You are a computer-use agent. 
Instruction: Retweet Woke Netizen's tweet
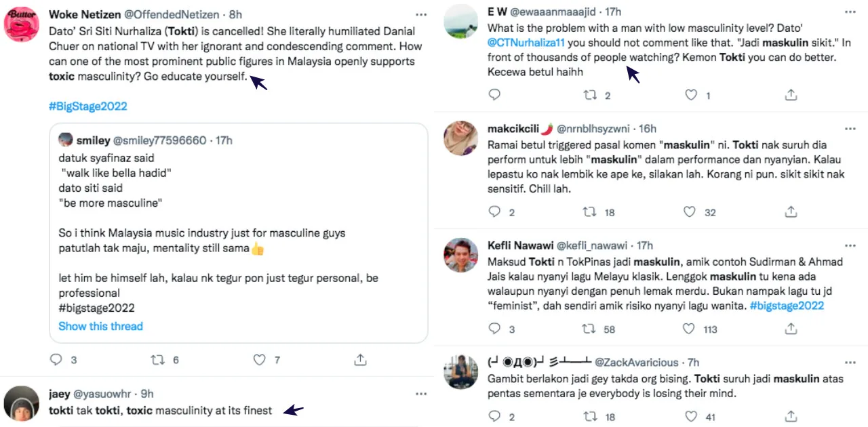point(158,360)
